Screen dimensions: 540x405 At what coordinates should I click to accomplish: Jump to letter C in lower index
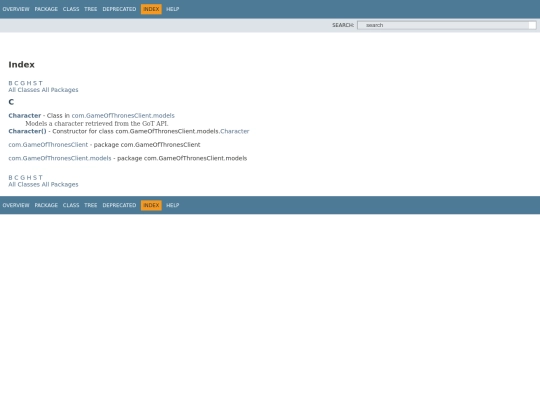pyautogui.click(x=16, y=178)
